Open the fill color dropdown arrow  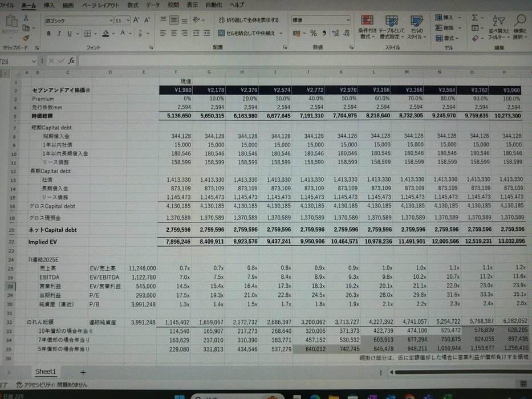(113, 34)
